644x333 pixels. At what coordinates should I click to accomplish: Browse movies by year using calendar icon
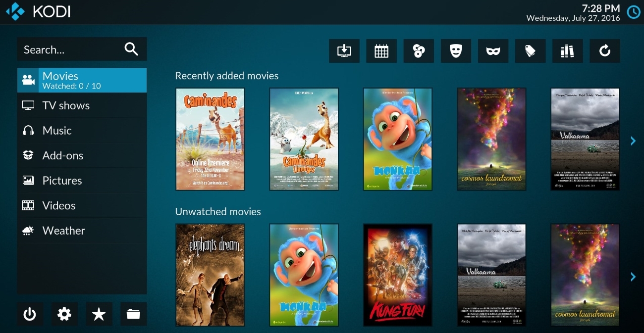pos(381,50)
